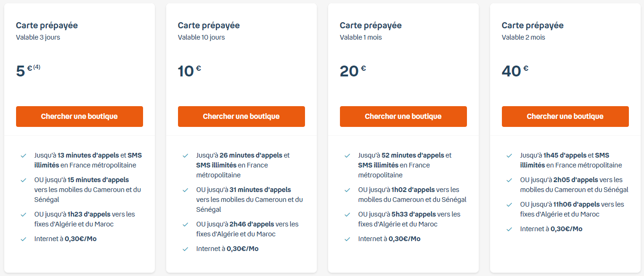Click the checkmark beside "13 minutes d'appels"
644x276 pixels.
coord(24,155)
